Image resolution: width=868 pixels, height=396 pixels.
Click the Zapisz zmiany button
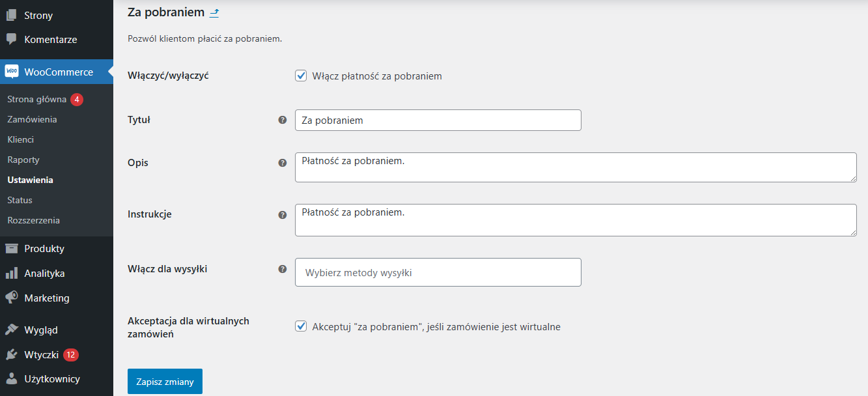165,382
